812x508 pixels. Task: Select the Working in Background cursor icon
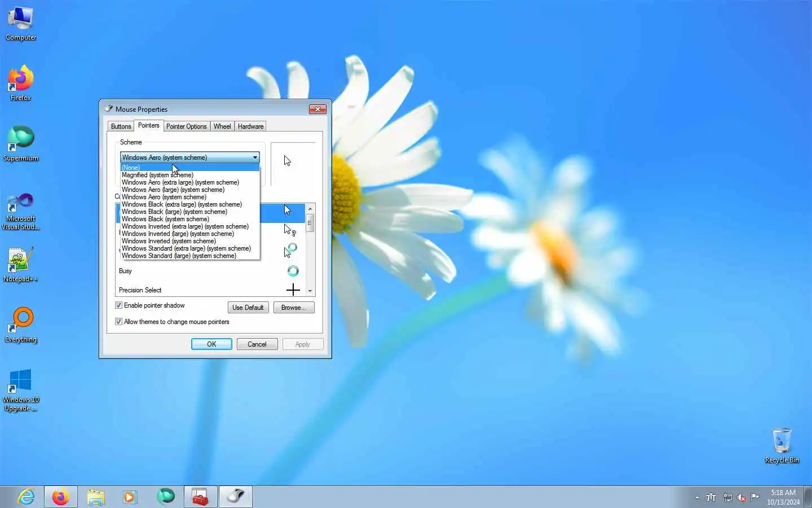(290, 250)
